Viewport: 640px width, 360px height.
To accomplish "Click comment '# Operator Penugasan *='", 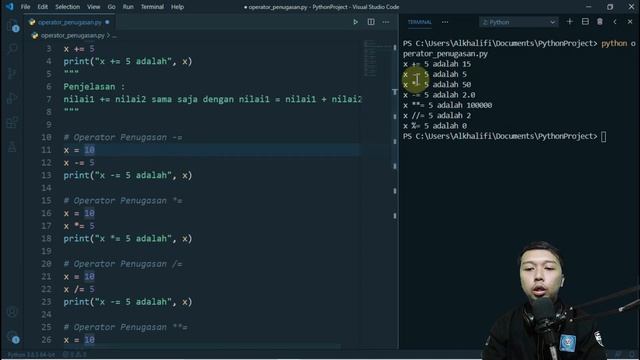I will coord(123,200).
